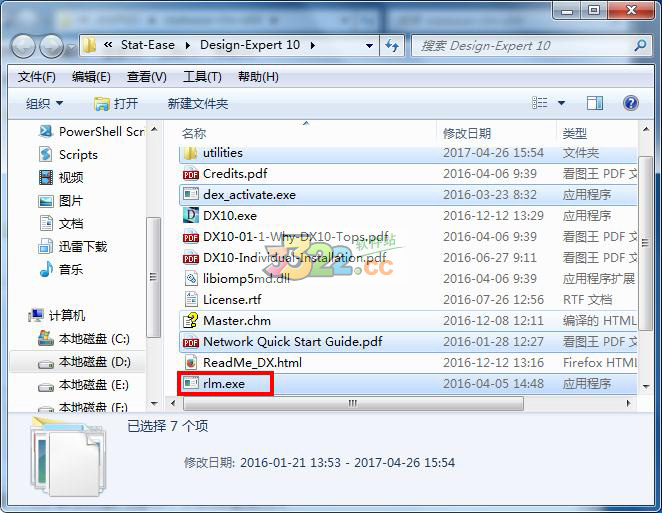The height and width of the screenshot is (513, 662).
Task: Click date 2016-12-12 13:29 for DX10.exe
Action: pyautogui.click(x=493, y=216)
